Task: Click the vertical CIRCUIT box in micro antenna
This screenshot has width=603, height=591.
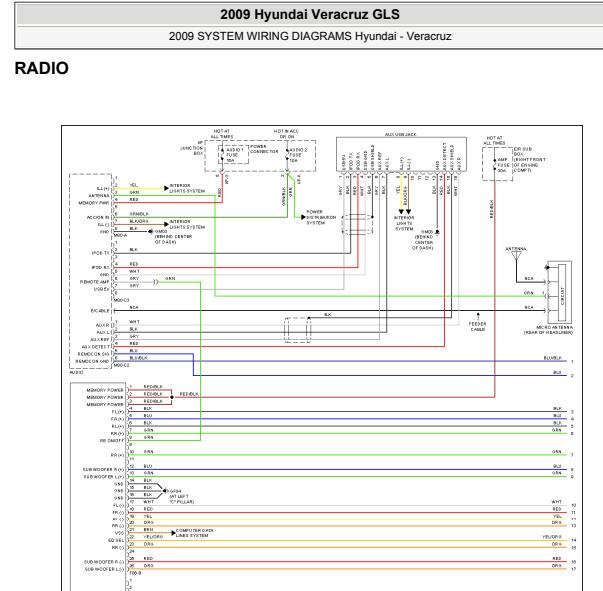Action: point(562,293)
